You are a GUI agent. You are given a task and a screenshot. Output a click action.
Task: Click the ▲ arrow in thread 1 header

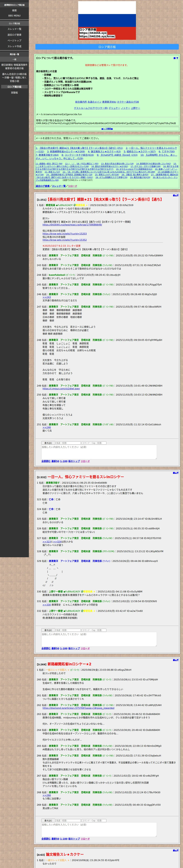[176, 195]
